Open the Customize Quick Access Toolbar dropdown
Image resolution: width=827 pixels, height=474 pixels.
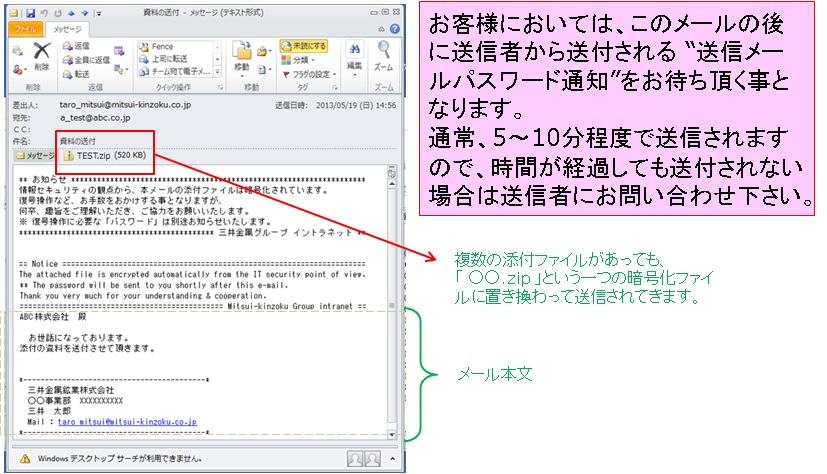pos(99,14)
